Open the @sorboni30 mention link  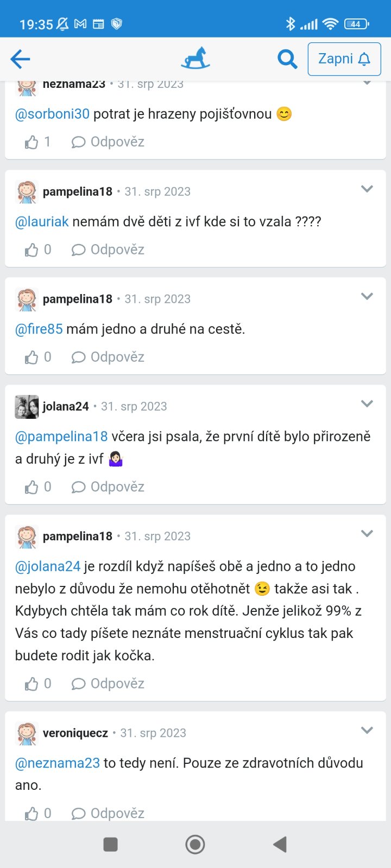[52, 114]
